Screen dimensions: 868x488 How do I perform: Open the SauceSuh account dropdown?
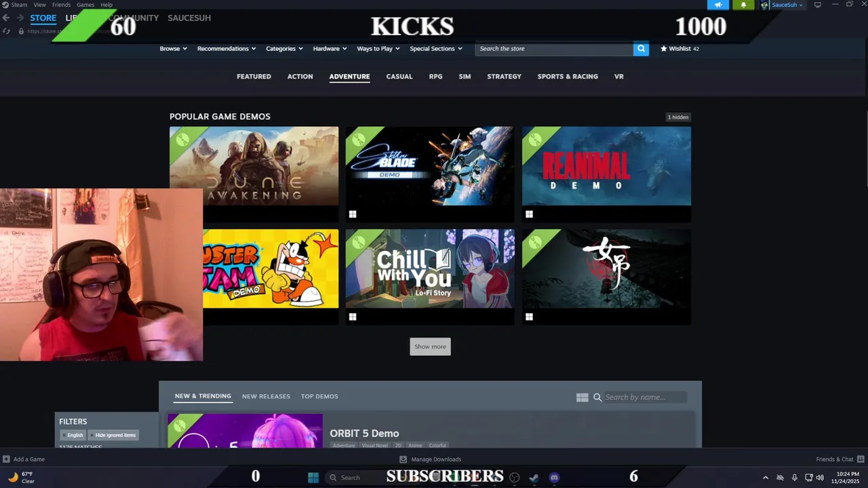[787, 5]
